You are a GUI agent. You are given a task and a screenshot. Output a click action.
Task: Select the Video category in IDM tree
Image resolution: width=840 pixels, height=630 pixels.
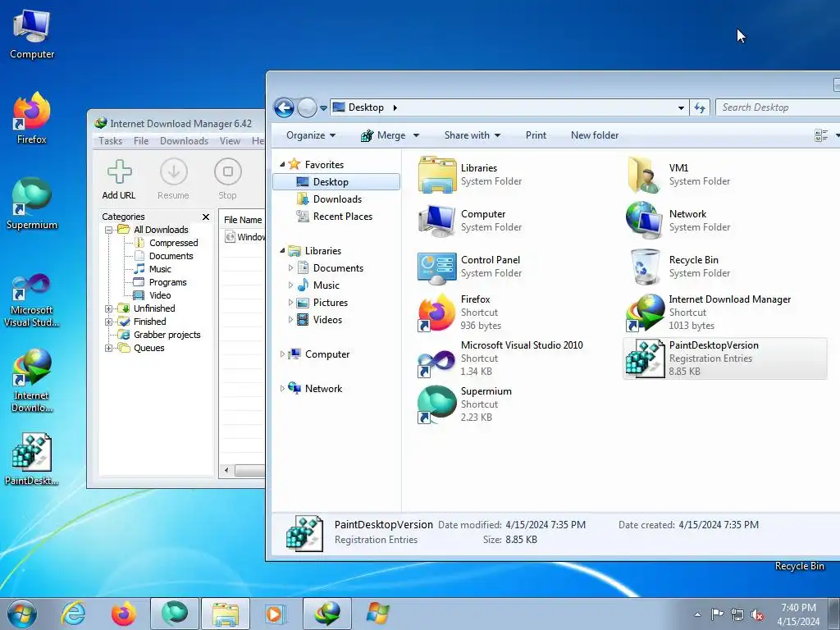[160, 295]
